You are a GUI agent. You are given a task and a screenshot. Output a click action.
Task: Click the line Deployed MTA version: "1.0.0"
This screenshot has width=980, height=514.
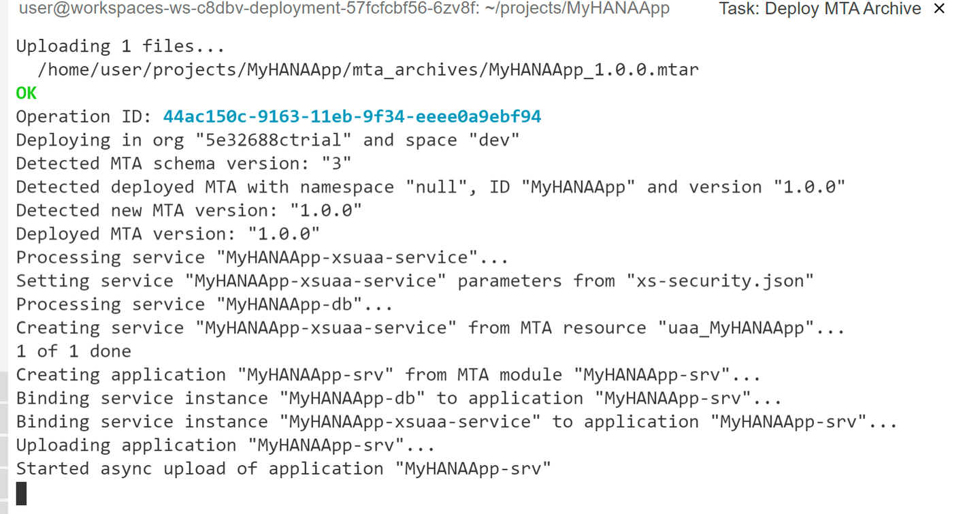point(168,234)
